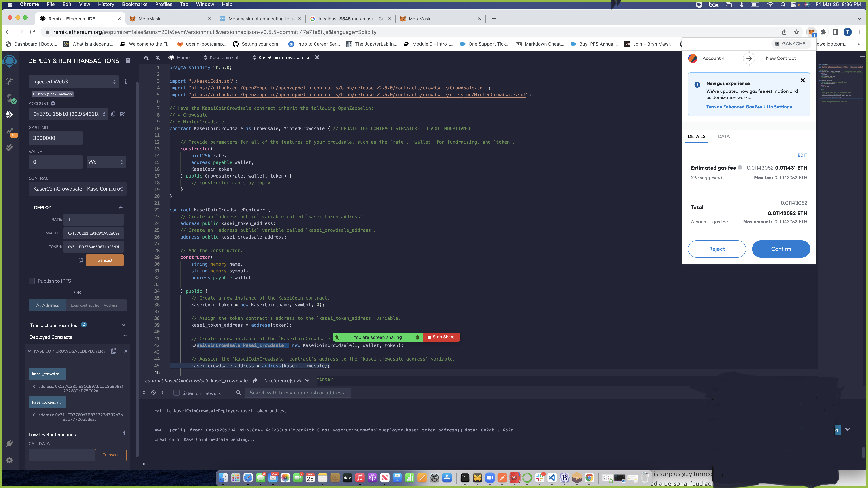Click the plus icon next to ACCOUNT label
Screen dimensions: 868x488
coord(53,103)
